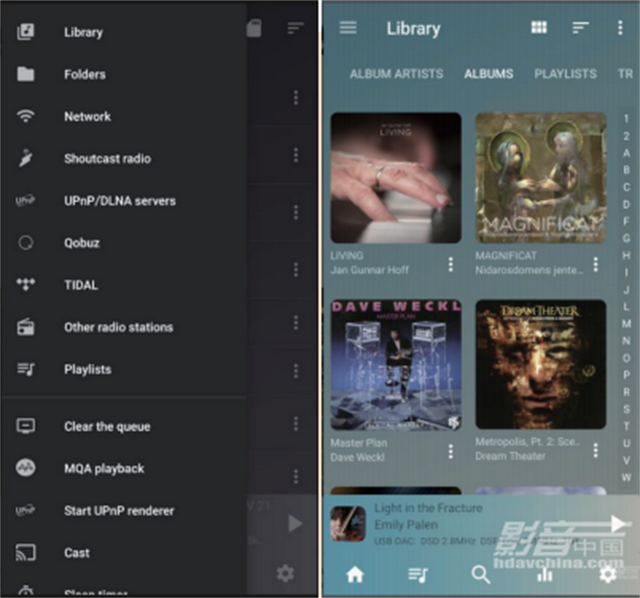
Task: Click the Shoutcast radio icon
Action: click(26, 158)
